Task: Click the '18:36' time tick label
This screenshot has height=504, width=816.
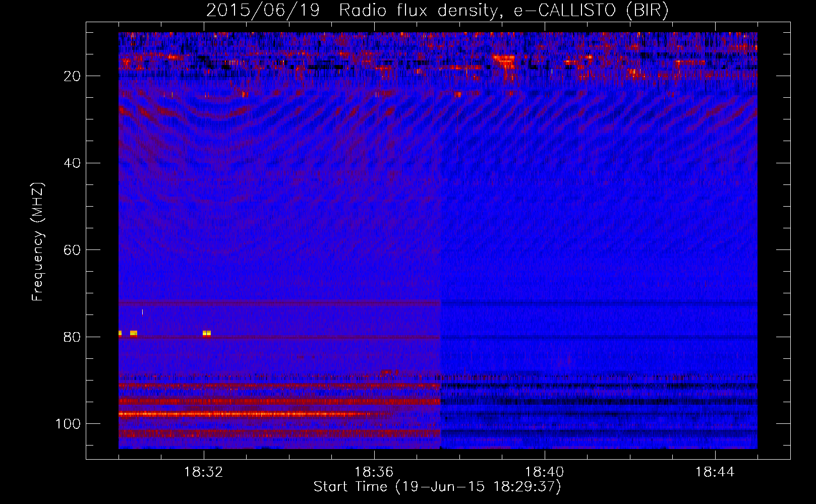Action: 374,472
